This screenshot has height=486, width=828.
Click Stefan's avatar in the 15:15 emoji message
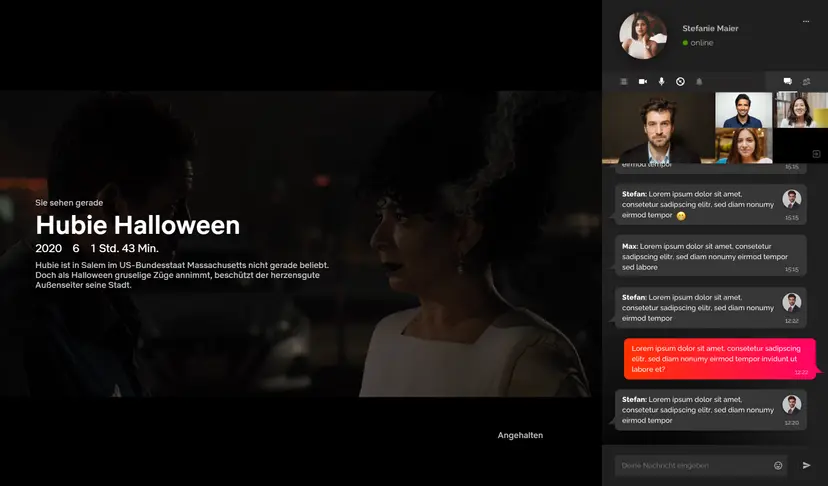(792, 199)
